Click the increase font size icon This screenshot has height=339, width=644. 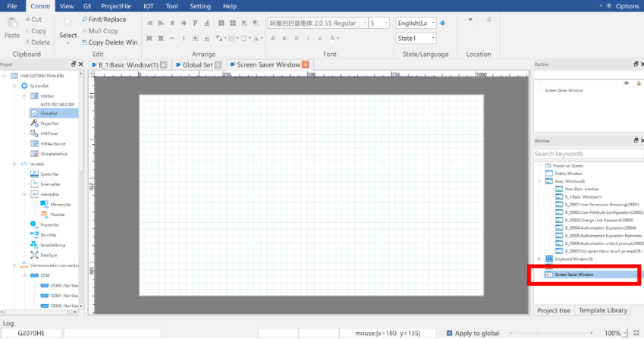pyautogui.click(x=273, y=38)
